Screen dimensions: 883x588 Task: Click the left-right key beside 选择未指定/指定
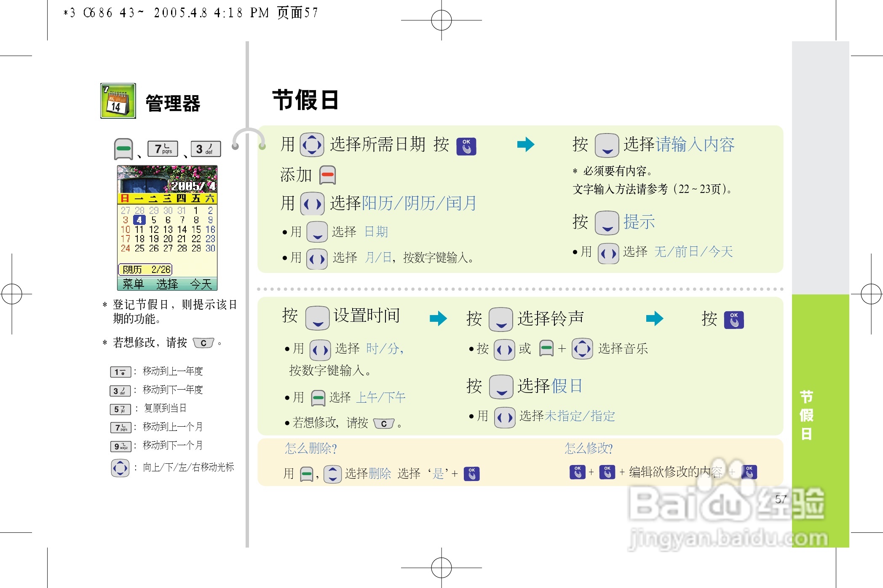coord(504,417)
